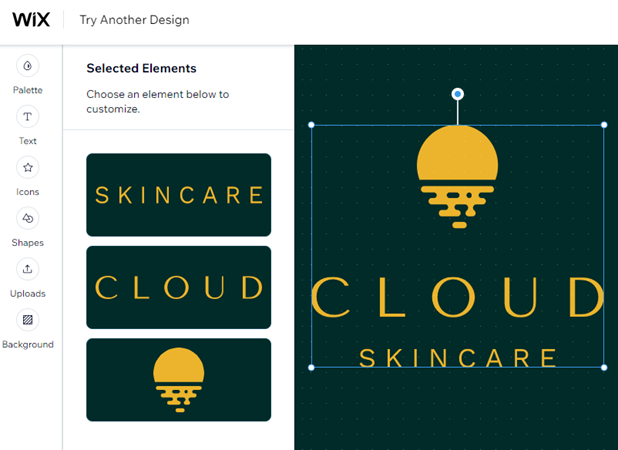Click the yellow sun graphic on canvas

458,177
